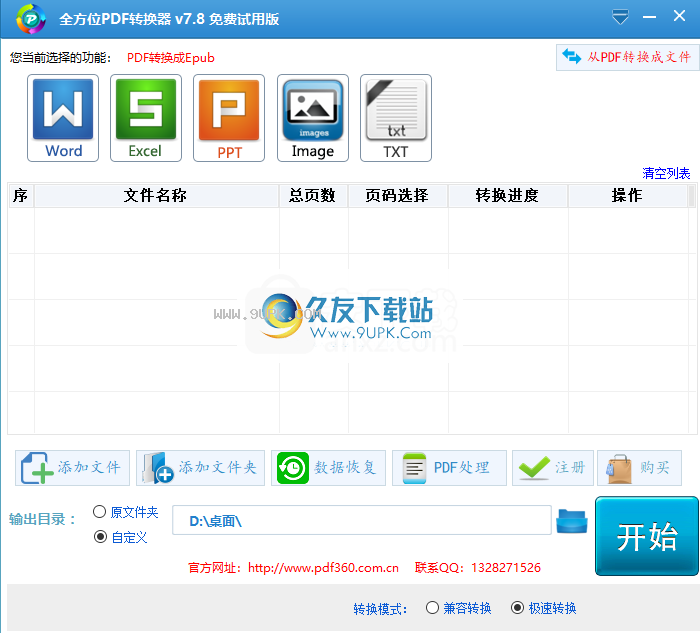Click the 注册 register button

pos(553,468)
